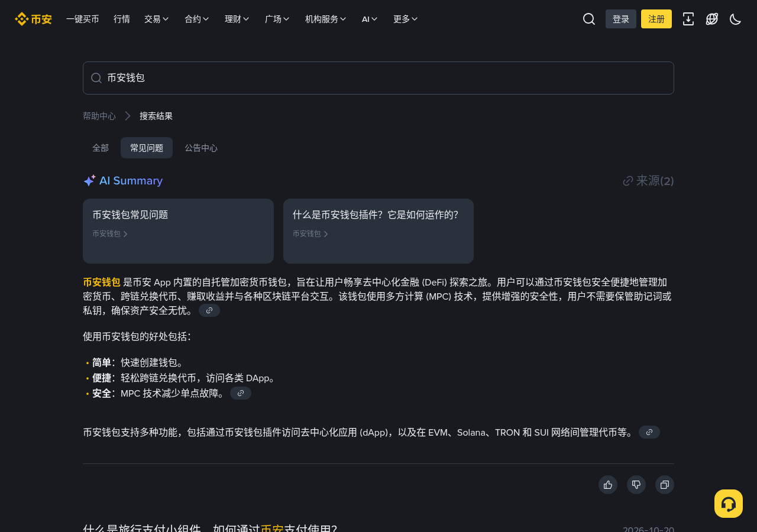
Task: Click source link icon after 网络间管理代币等
Action: (649, 432)
